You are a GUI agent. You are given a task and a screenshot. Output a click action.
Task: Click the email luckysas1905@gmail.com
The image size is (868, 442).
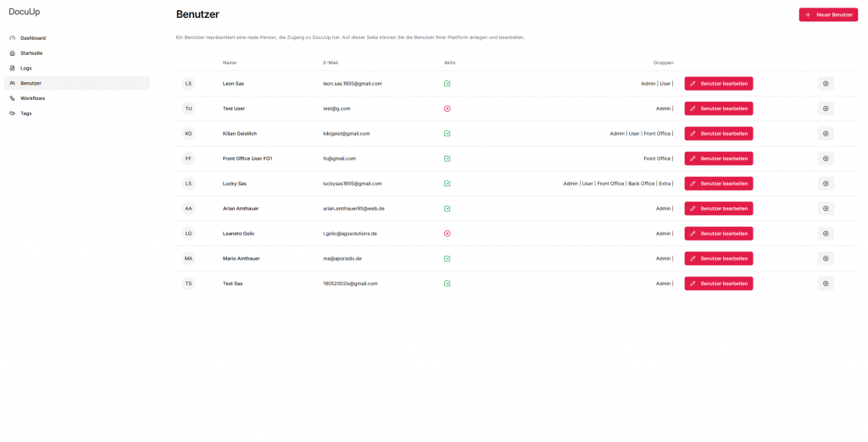(x=353, y=184)
